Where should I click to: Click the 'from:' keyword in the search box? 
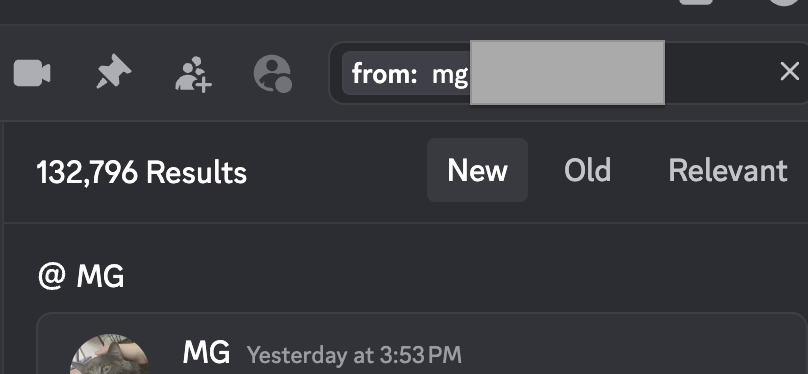click(384, 74)
